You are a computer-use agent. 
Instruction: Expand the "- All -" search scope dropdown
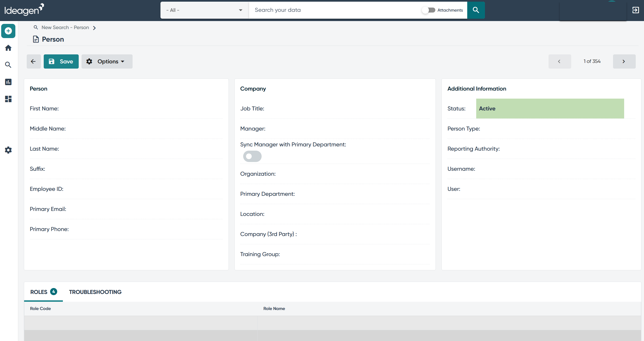click(x=204, y=10)
